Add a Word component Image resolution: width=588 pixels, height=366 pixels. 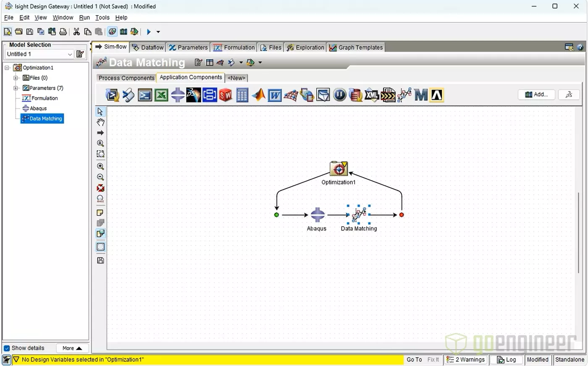(274, 95)
